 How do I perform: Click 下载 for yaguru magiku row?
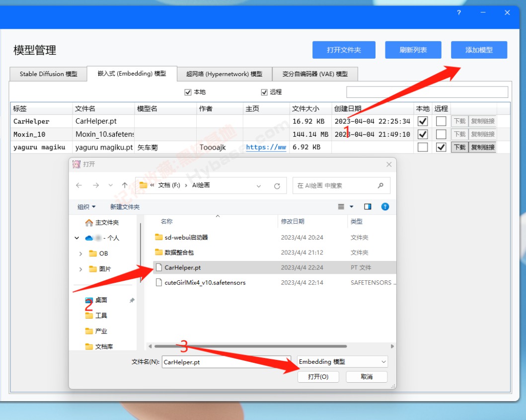pyautogui.click(x=459, y=147)
